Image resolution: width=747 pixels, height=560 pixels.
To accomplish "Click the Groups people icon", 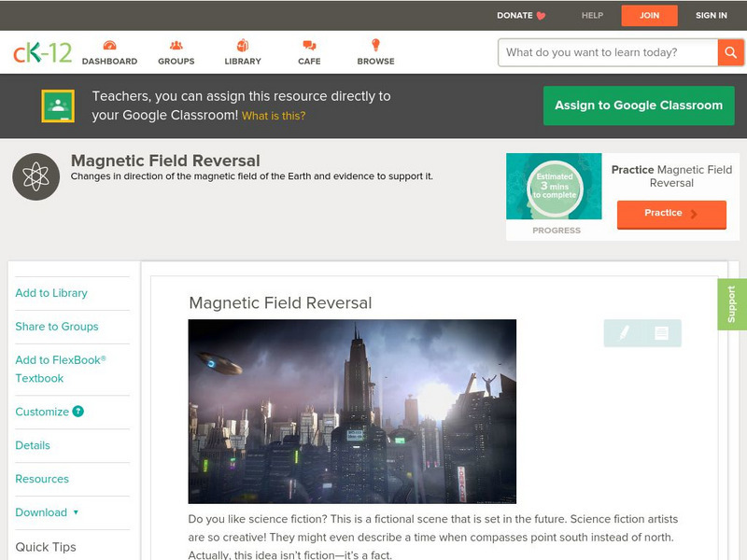I will coord(176,45).
